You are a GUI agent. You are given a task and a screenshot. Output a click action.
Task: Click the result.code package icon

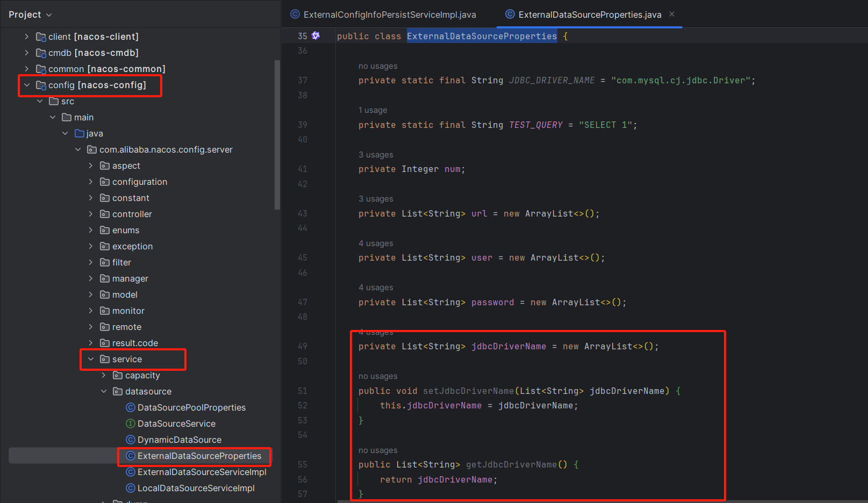pos(105,343)
